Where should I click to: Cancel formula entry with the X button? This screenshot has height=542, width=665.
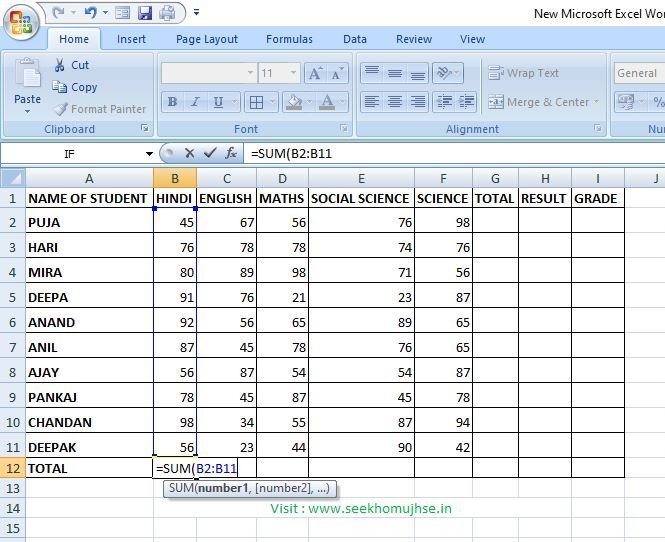click(x=189, y=153)
